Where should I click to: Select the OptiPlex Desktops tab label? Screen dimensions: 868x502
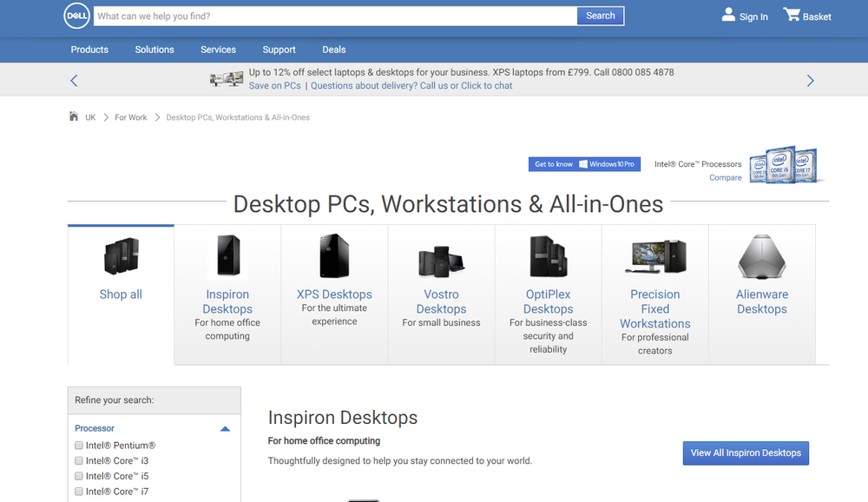[x=548, y=301]
